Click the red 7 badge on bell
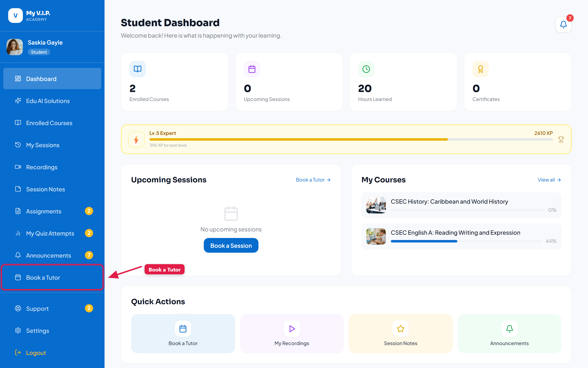Screen dimensions: 588x368 pos(570,18)
